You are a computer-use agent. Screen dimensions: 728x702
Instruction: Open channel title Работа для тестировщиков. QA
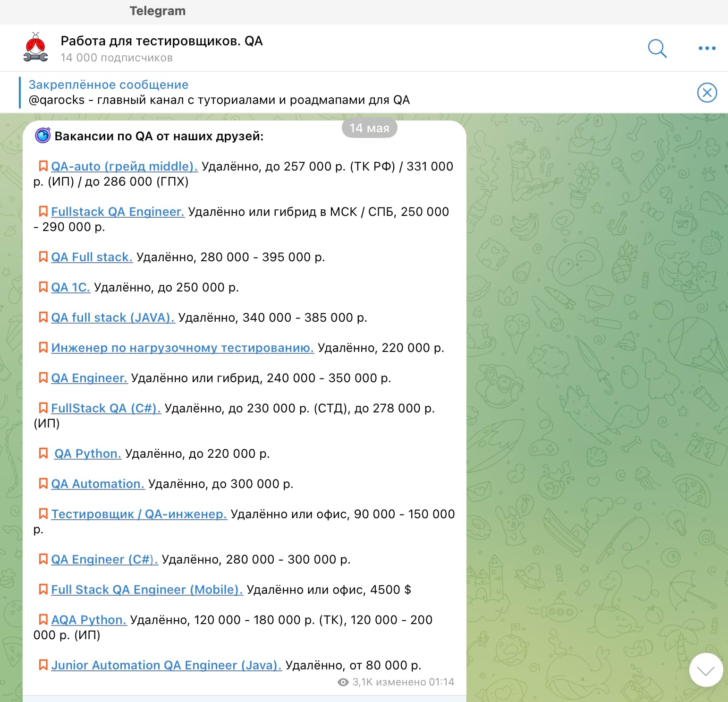[x=161, y=41]
